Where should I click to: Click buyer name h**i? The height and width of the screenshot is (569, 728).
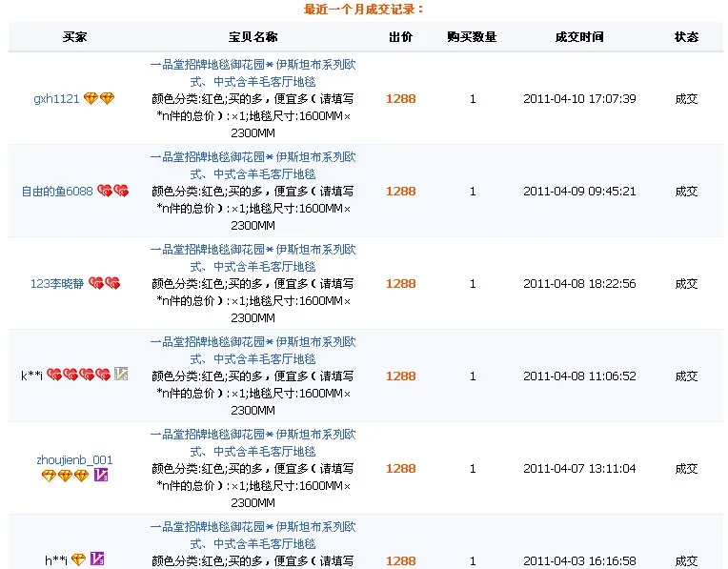[x=56, y=560]
